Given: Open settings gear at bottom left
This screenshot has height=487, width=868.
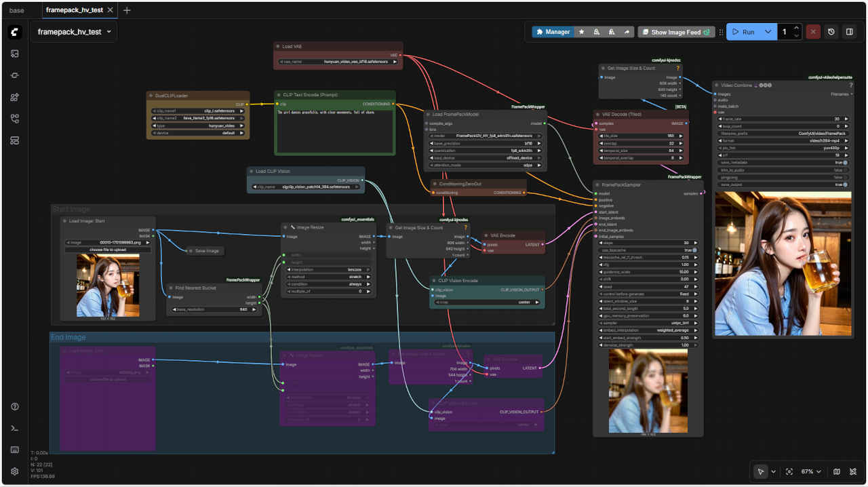Looking at the screenshot, I should [15, 471].
